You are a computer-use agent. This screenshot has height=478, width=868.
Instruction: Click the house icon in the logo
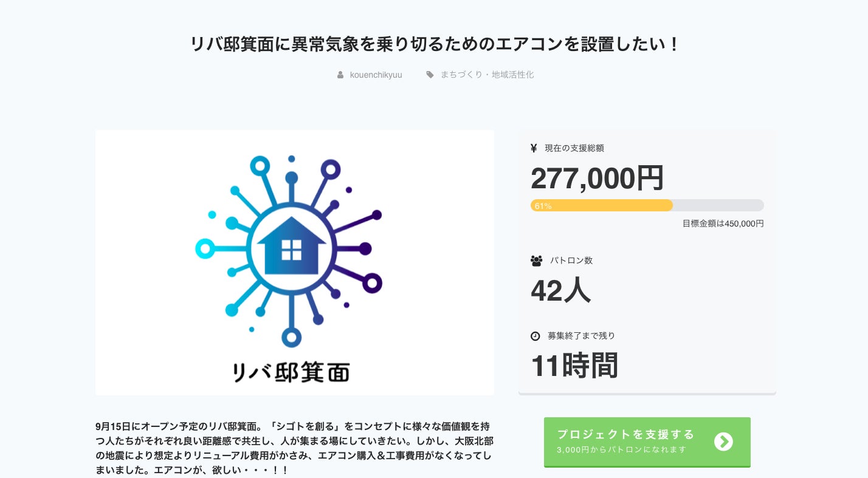tap(291, 246)
